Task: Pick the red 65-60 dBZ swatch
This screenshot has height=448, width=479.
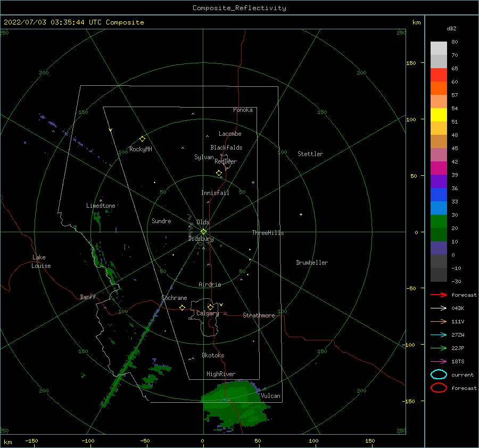Action: point(439,75)
